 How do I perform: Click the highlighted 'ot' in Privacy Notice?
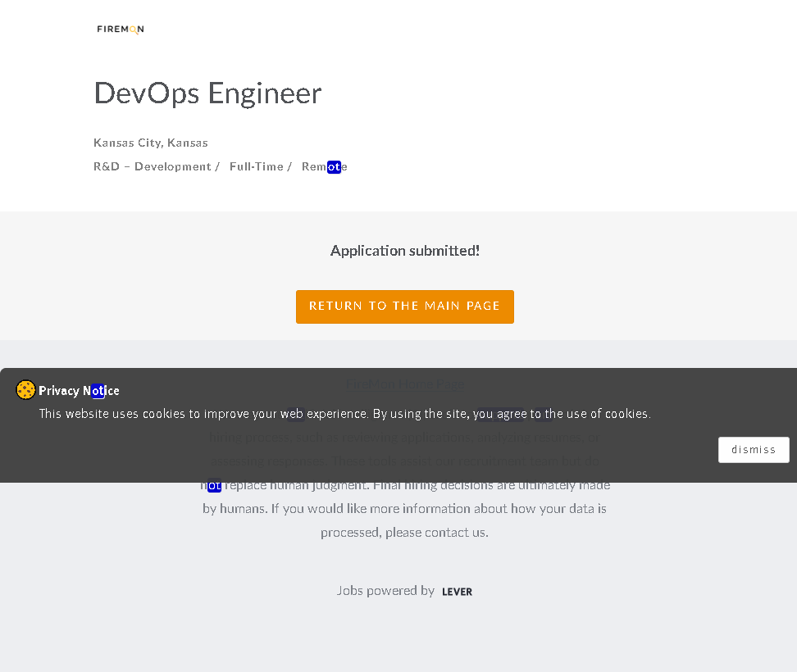[98, 391]
